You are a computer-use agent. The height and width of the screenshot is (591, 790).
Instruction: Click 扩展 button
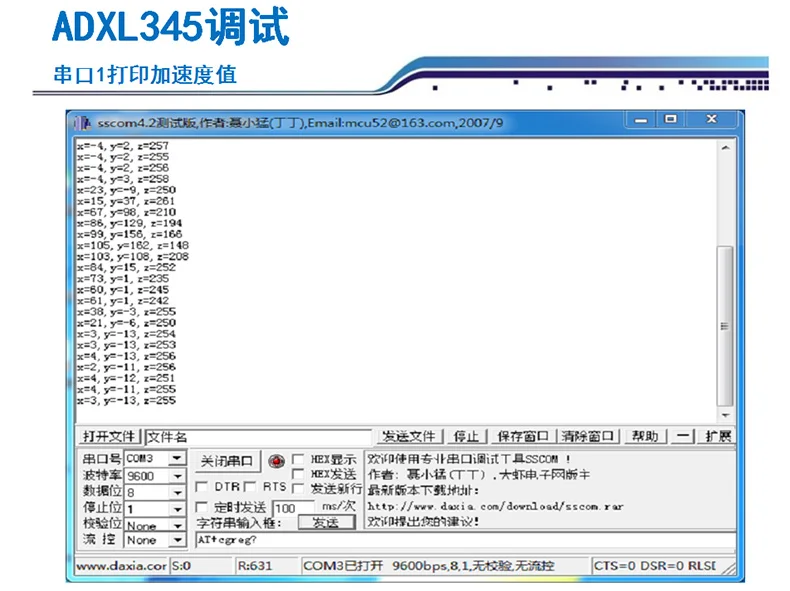coord(718,436)
